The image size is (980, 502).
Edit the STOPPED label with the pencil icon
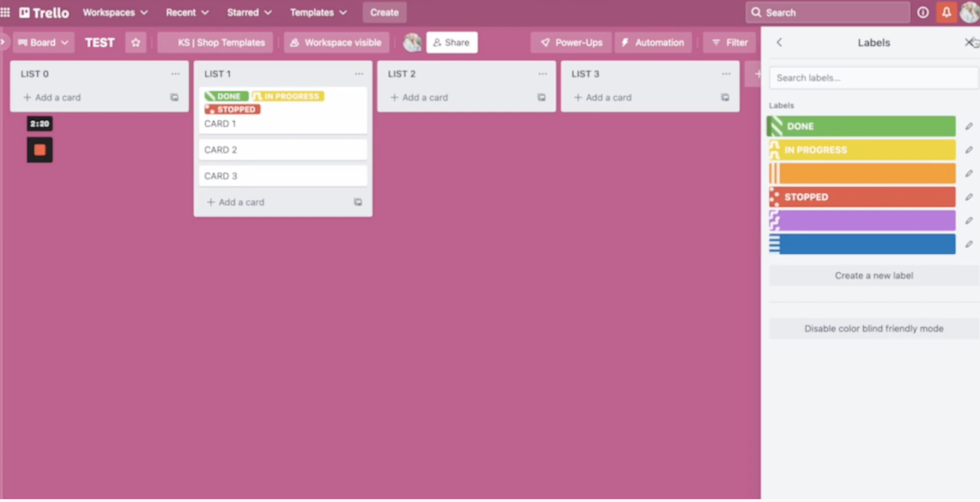[x=969, y=196]
